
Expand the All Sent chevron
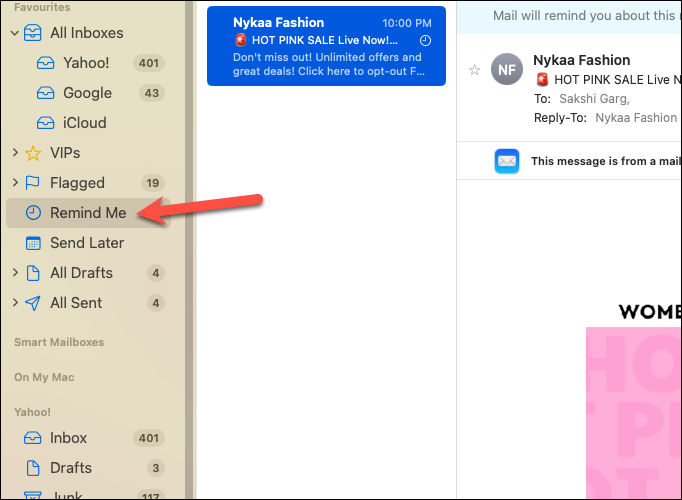(x=15, y=303)
